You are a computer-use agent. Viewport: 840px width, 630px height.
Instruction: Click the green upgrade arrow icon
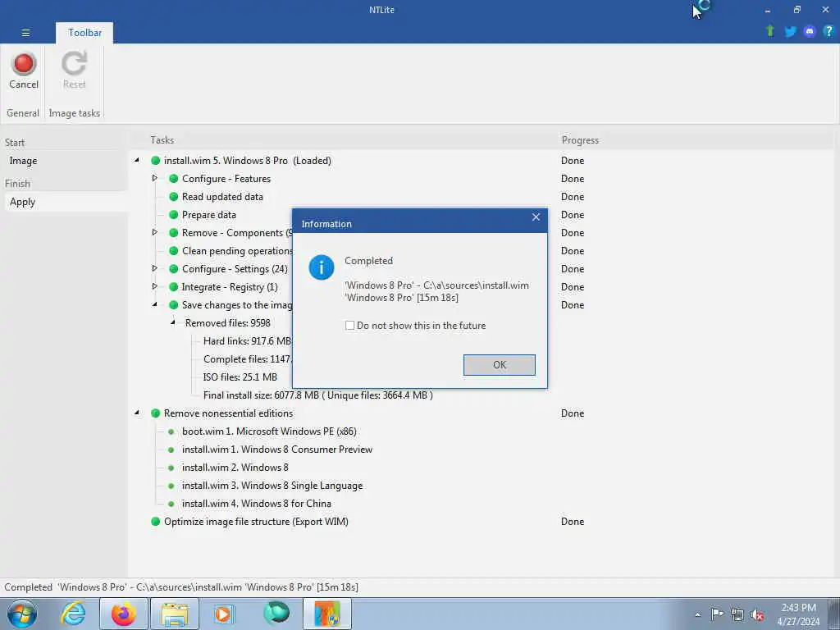pyautogui.click(x=769, y=31)
